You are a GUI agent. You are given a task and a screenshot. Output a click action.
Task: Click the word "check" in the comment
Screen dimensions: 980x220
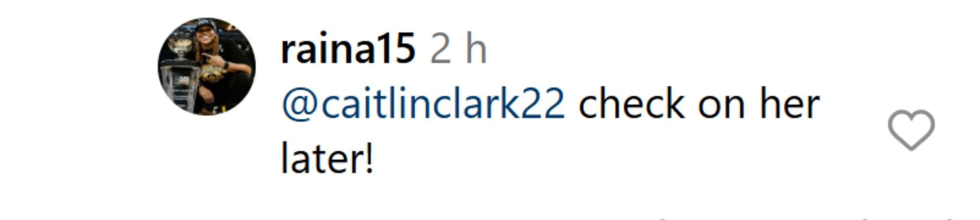632,104
